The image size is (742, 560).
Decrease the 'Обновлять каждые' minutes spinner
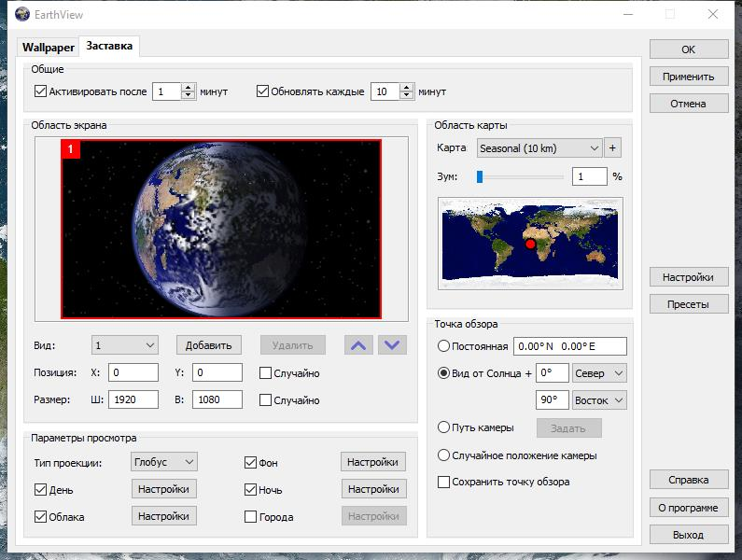coord(407,95)
